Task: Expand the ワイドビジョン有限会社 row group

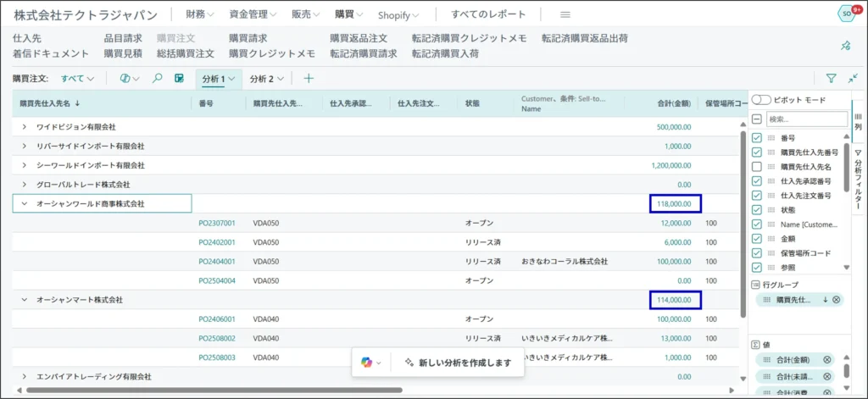Action: pyautogui.click(x=24, y=126)
